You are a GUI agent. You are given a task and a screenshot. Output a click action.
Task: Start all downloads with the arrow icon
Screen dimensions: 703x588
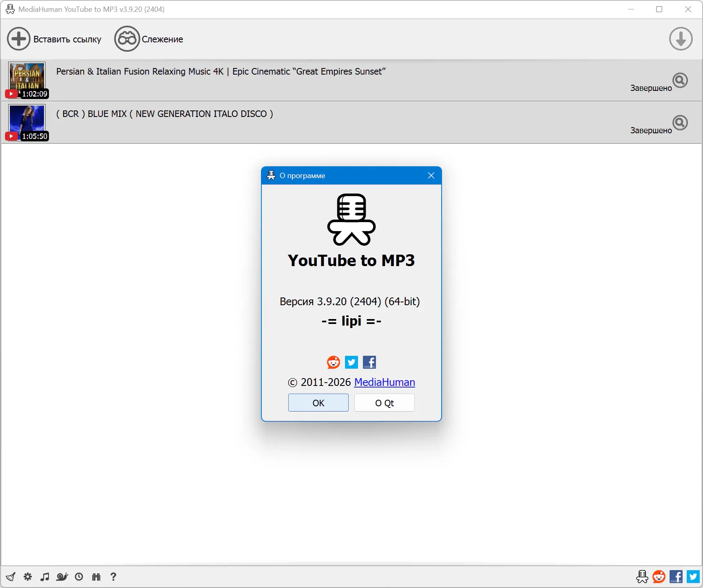click(x=681, y=39)
